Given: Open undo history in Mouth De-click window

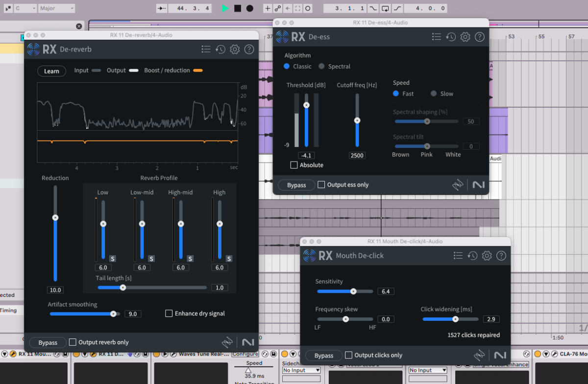Looking at the screenshot, I should 472,255.
